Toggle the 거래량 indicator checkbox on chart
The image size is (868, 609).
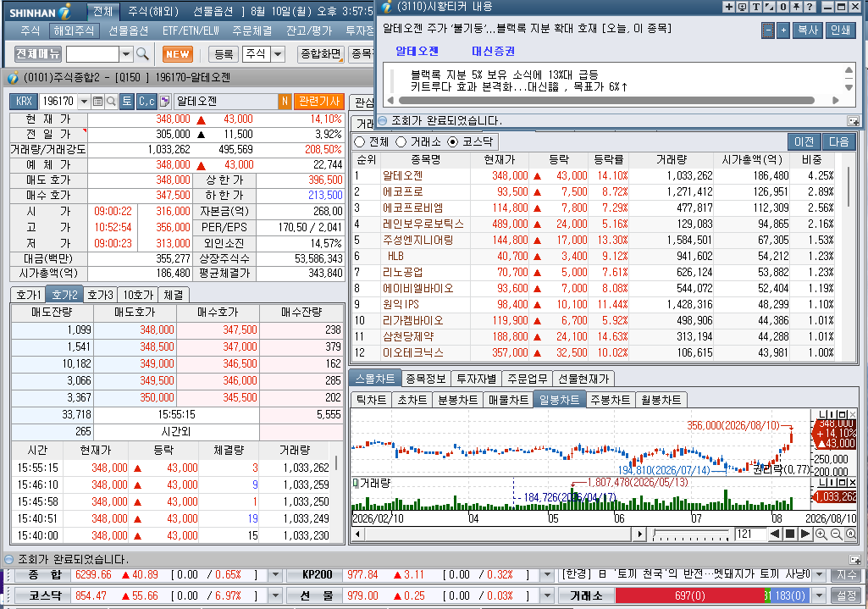[356, 483]
